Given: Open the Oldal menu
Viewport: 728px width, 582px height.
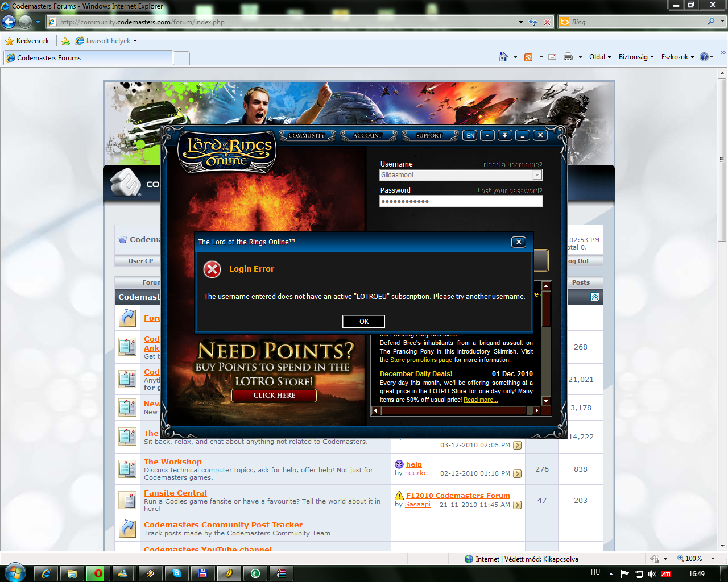Looking at the screenshot, I should click(600, 57).
